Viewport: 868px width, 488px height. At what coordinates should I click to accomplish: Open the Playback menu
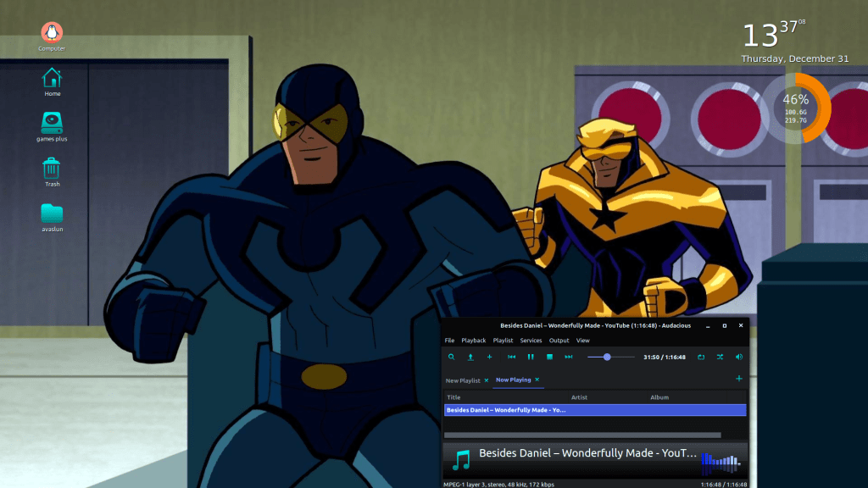click(474, 341)
